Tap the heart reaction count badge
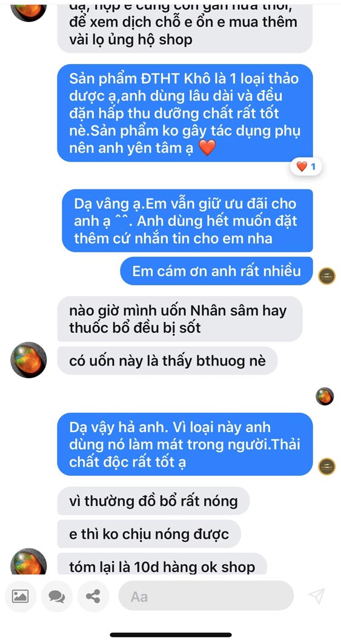The width and height of the screenshot is (341, 644). 306,166
